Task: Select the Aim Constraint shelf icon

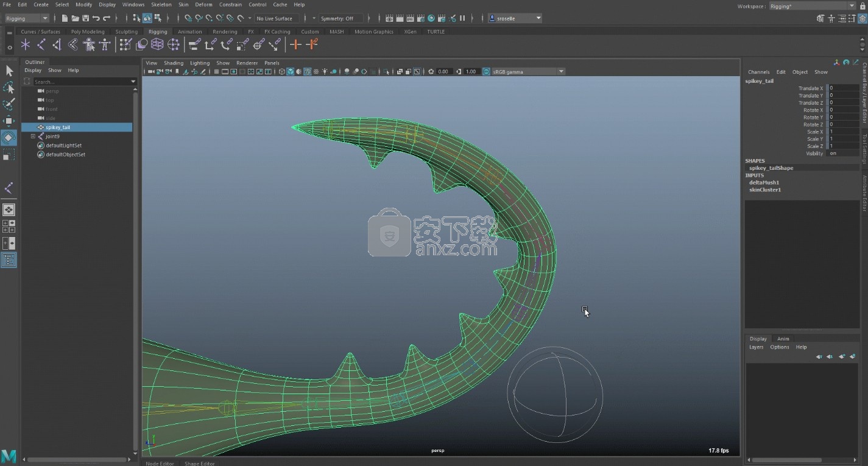Action: 258,44
